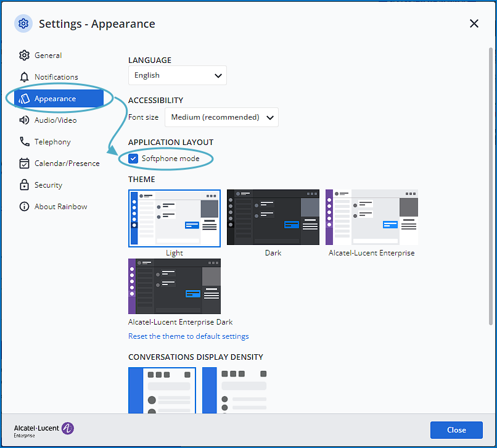497x448 pixels.
Task: Click the Security padlock icon
Action: 24,185
